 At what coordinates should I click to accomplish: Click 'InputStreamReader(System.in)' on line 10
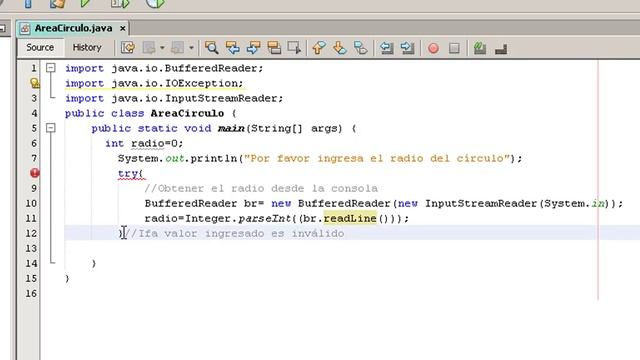pos(517,204)
